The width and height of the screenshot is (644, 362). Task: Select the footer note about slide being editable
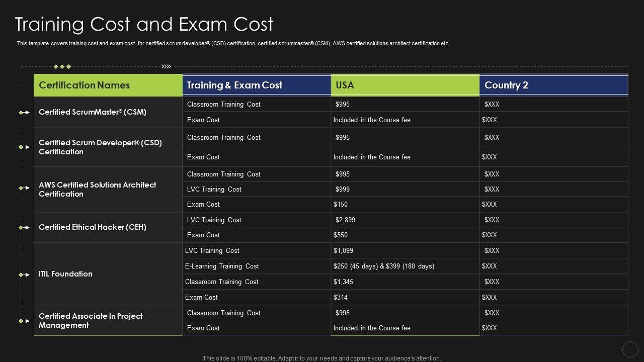tap(322, 358)
